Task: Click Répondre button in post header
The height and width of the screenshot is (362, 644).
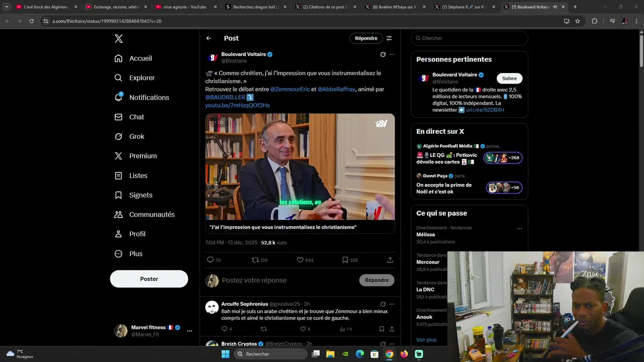Action: 366,38
